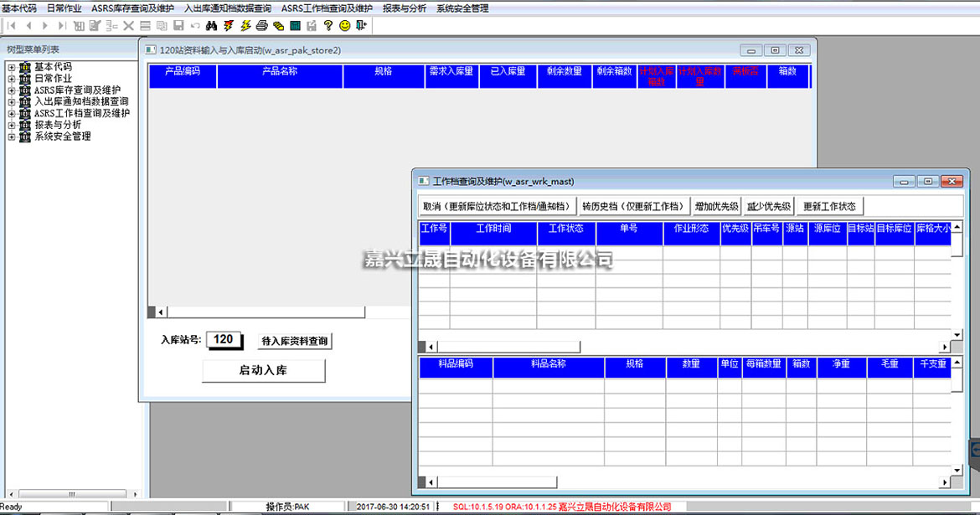Viewport: 980px width, 515px height.
Task: Click the printer icon in toolbar
Action: click(262, 26)
